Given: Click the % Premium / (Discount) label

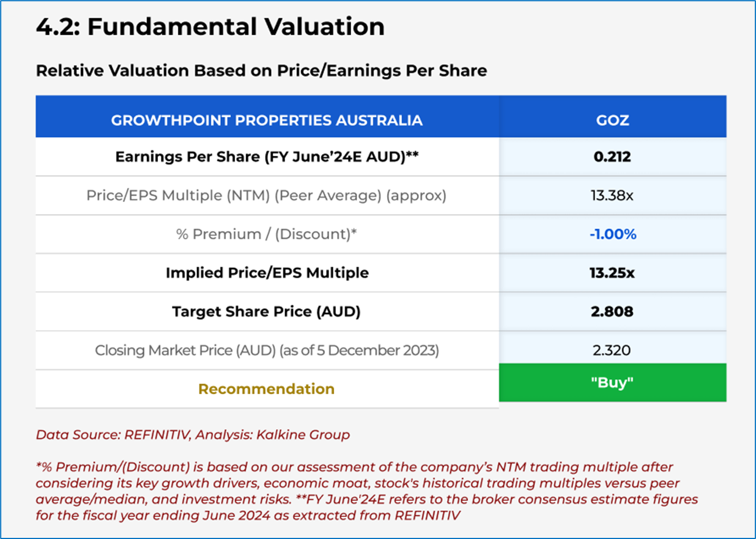Looking at the screenshot, I should tap(266, 234).
